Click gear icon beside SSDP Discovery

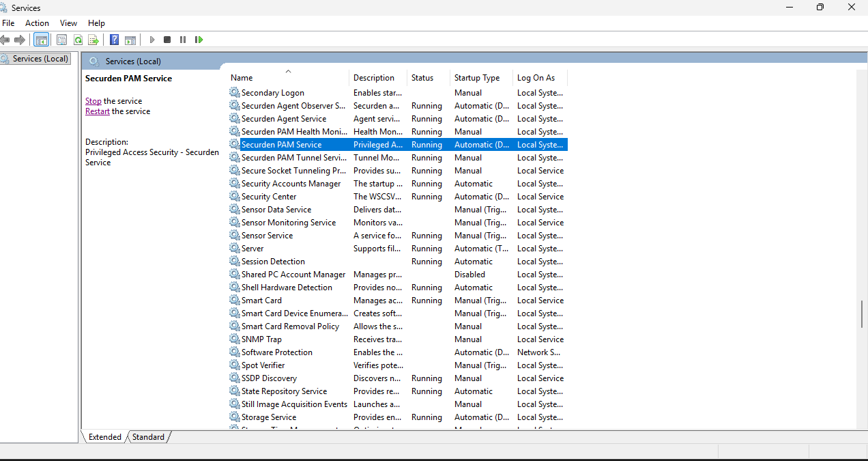(x=235, y=378)
